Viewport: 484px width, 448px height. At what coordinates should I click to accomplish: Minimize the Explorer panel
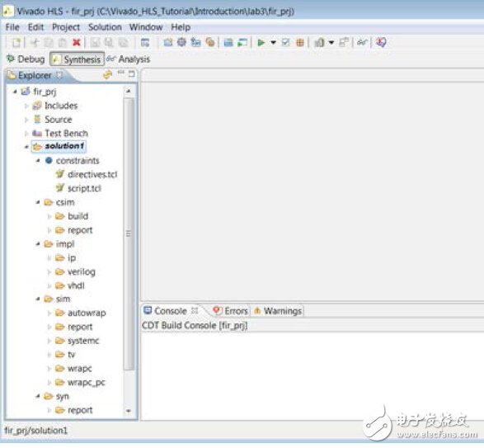(x=120, y=73)
